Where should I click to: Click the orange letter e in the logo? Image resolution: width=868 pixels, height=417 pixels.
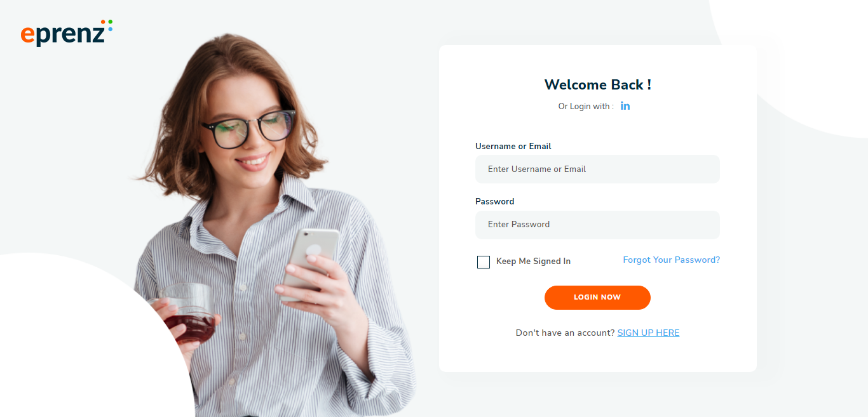click(27, 35)
